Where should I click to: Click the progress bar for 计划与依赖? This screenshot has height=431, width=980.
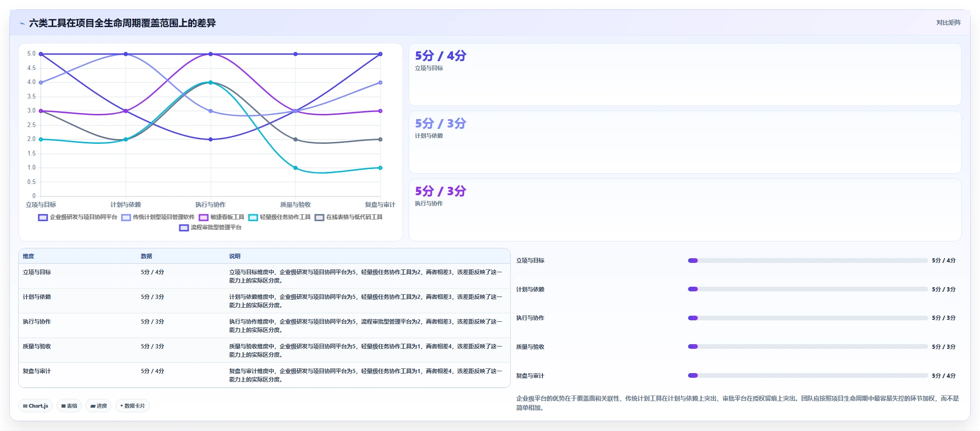pyautogui.click(x=808, y=289)
